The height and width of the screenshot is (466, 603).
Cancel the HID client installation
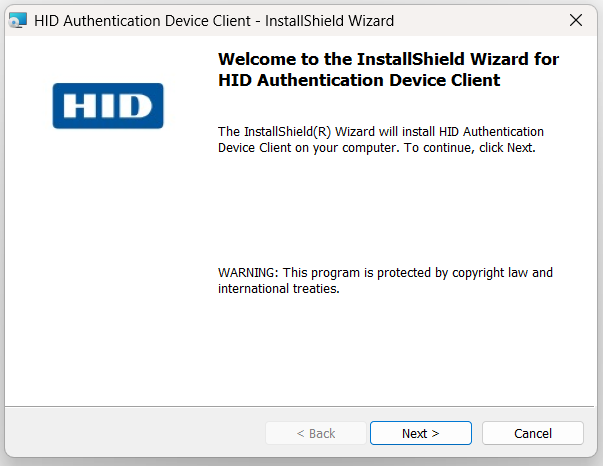tap(532, 433)
